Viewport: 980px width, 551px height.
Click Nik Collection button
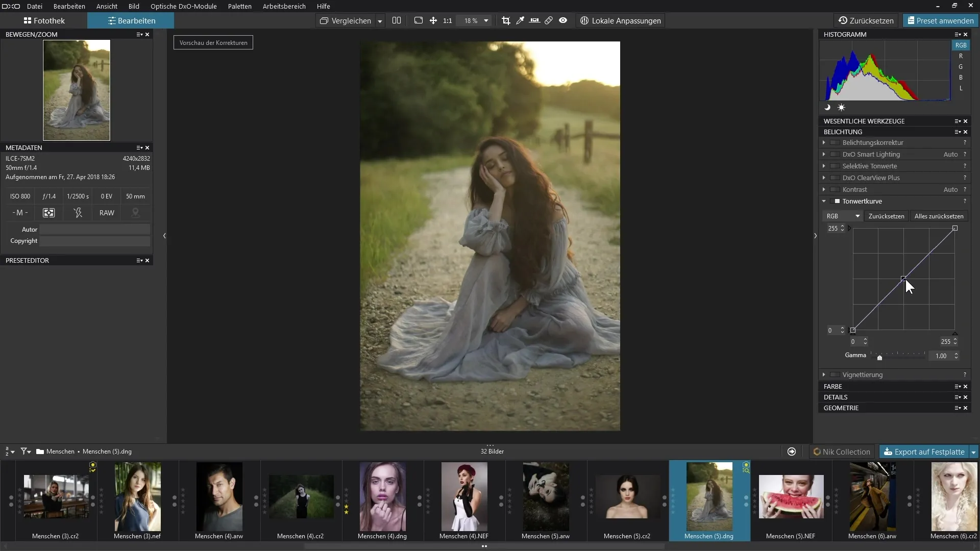842,452
